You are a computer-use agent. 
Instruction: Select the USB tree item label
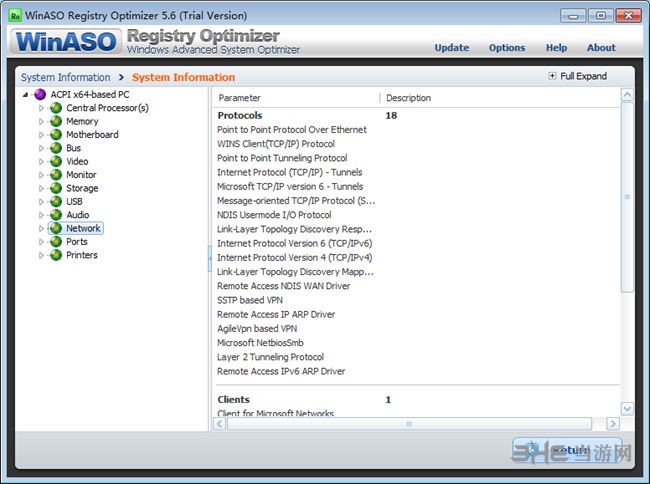pos(74,201)
